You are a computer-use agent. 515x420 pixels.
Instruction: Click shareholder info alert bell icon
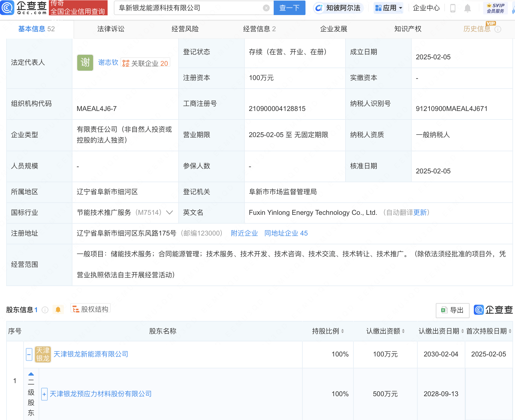coord(58,310)
